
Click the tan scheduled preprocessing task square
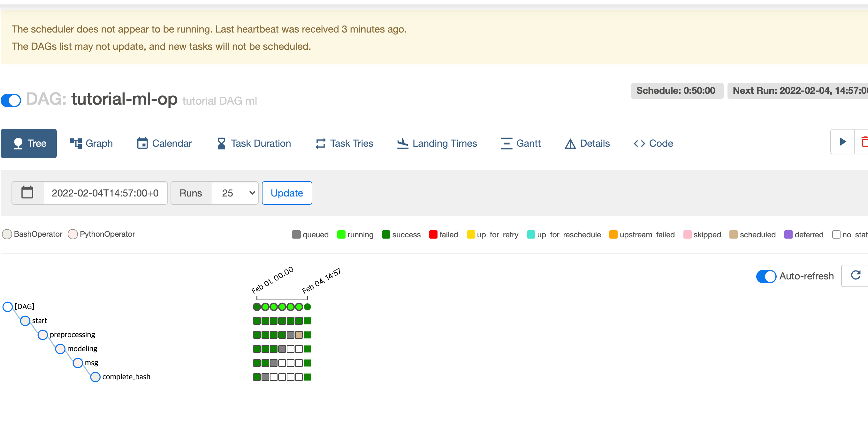(x=299, y=335)
